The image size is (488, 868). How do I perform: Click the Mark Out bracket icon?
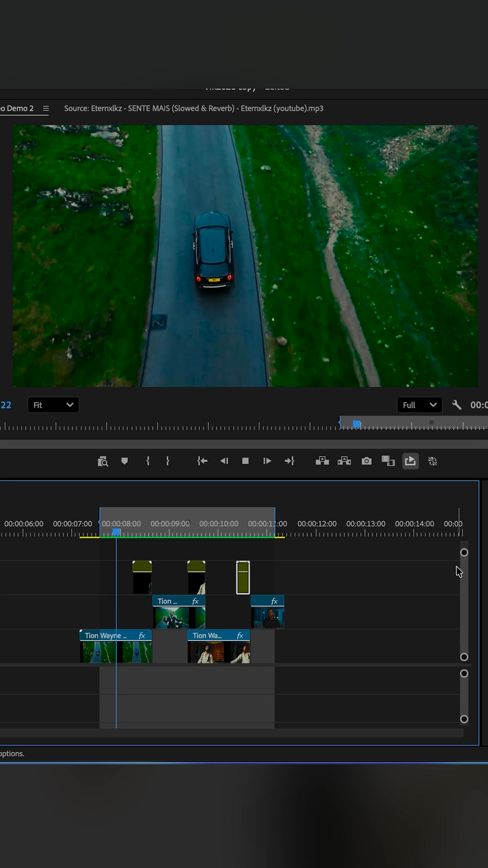[168, 461]
